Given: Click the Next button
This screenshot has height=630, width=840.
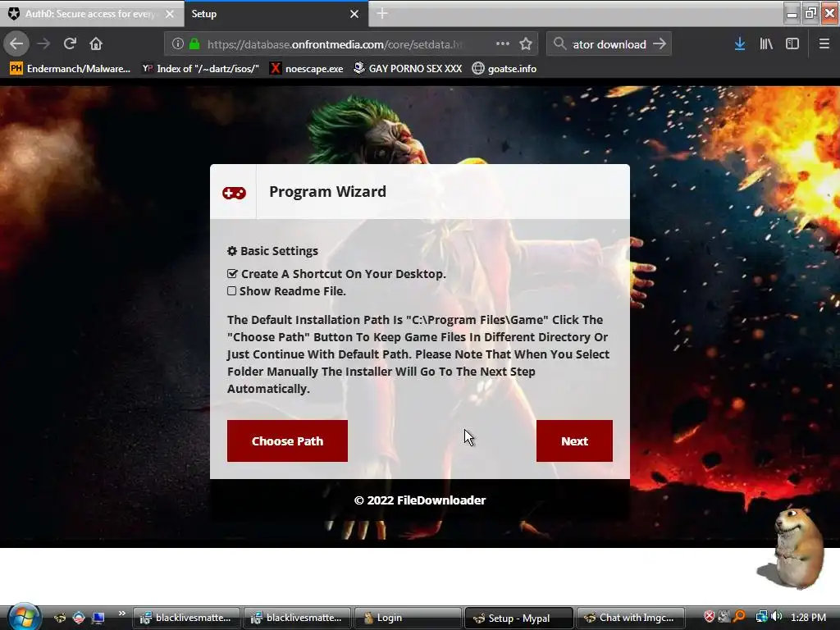Looking at the screenshot, I should click(574, 441).
